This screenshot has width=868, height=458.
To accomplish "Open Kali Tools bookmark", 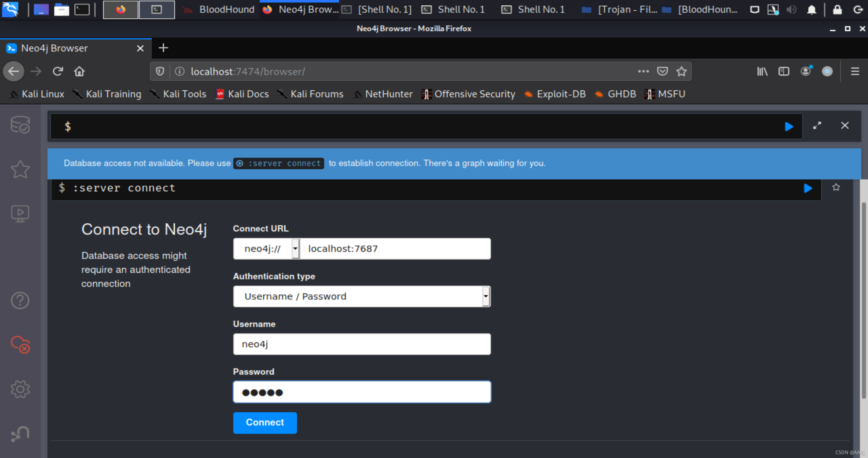I will pyautogui.click(x=178, y=94).
